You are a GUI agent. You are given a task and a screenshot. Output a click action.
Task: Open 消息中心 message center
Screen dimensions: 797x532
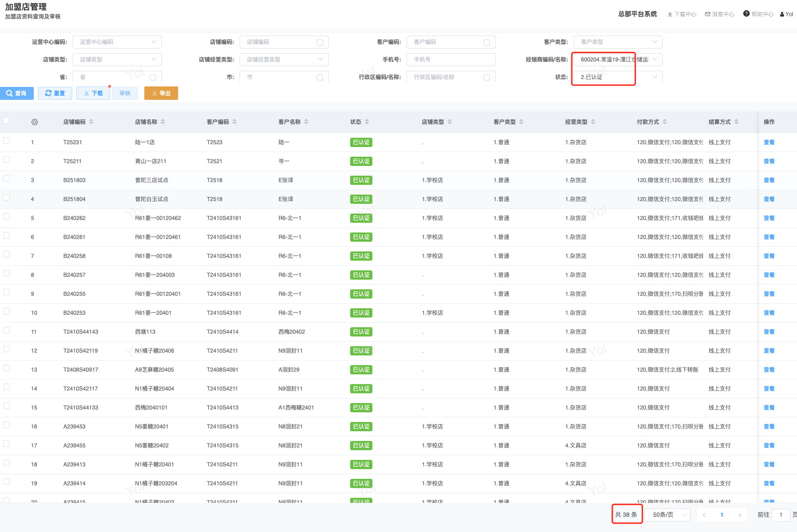pos(719,14)
